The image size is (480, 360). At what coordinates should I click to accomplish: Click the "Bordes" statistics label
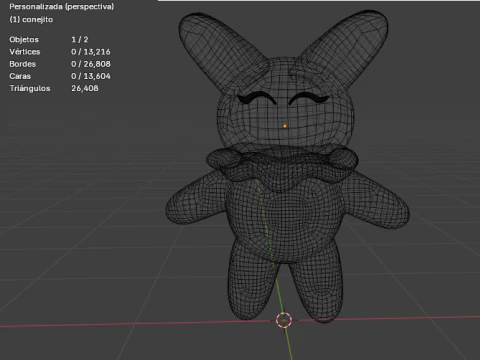(23, 64)
